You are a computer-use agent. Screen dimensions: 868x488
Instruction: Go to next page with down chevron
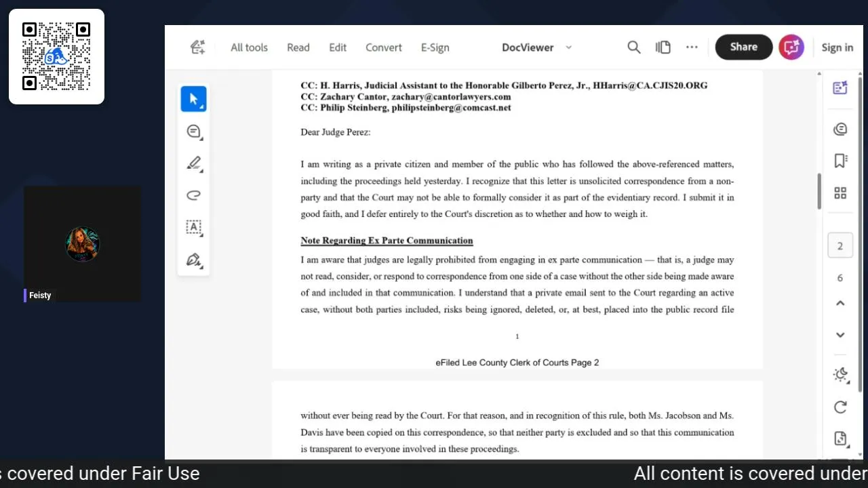pos(840,335)
